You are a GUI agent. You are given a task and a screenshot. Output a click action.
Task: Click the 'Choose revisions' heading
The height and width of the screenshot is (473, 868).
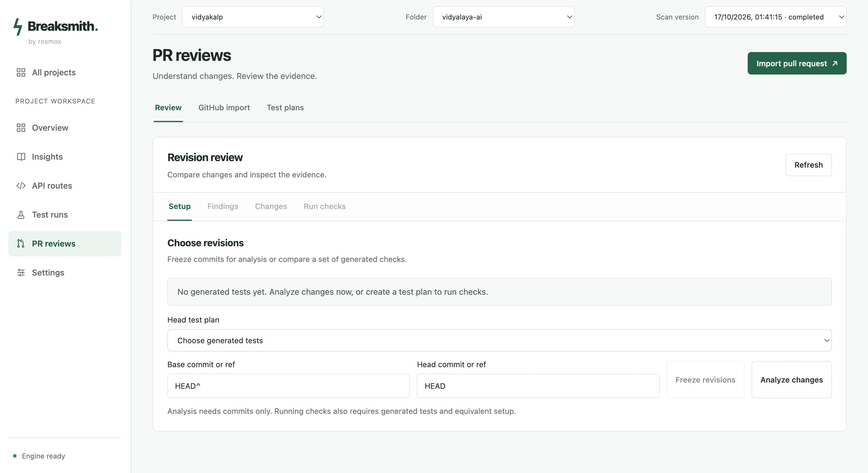[x=205, y=243]
